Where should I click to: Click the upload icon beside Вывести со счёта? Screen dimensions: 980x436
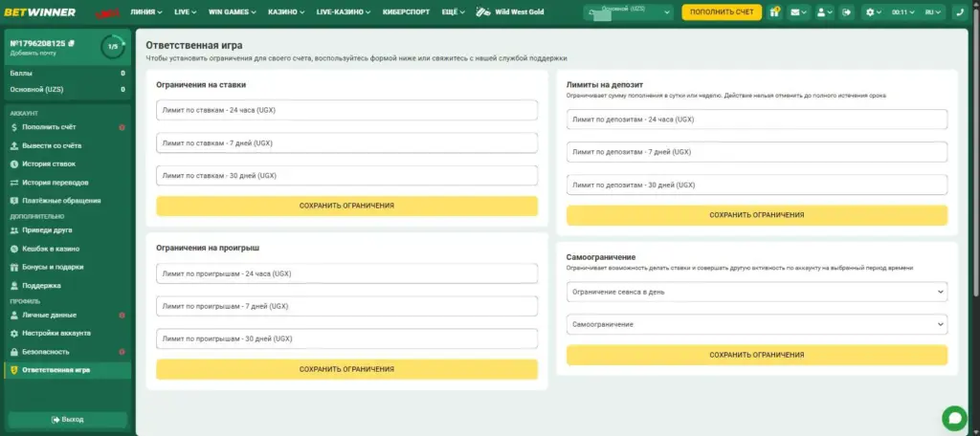tap(14, 145)
